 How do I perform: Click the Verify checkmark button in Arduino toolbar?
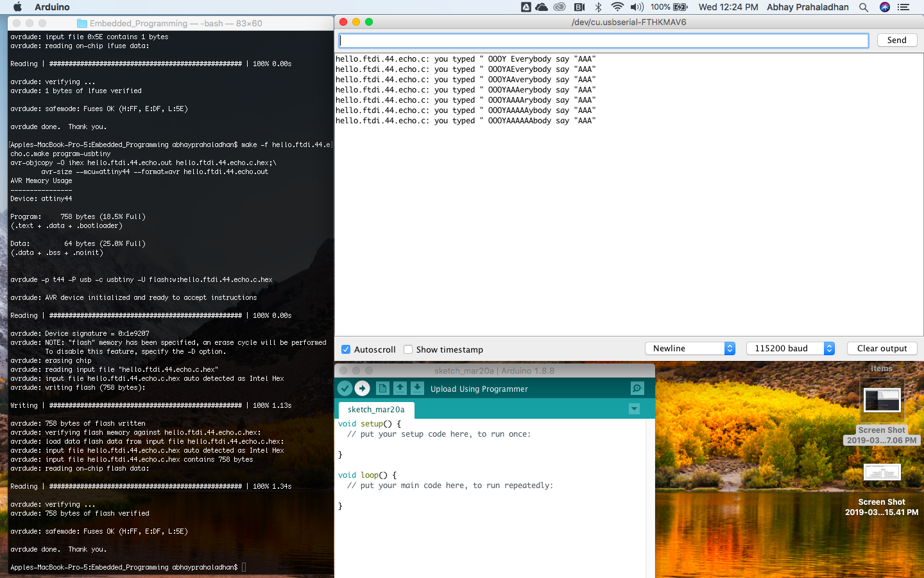(345, 388)
